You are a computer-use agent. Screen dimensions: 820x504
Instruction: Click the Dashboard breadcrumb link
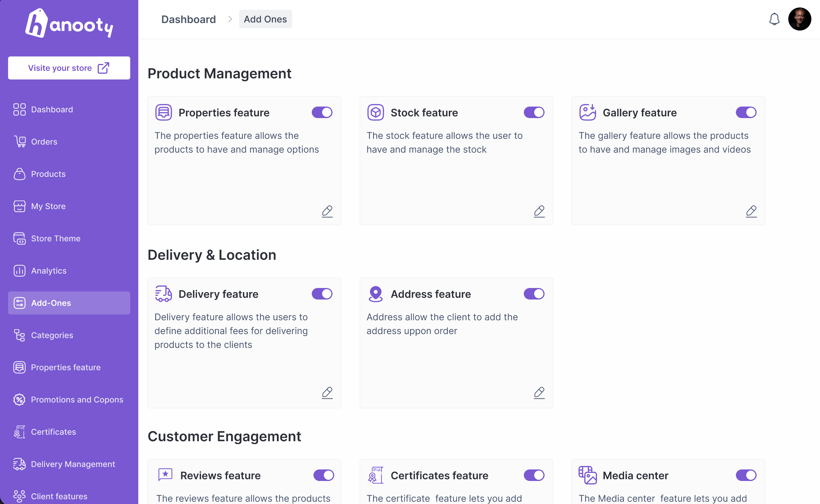click(188, 19)
